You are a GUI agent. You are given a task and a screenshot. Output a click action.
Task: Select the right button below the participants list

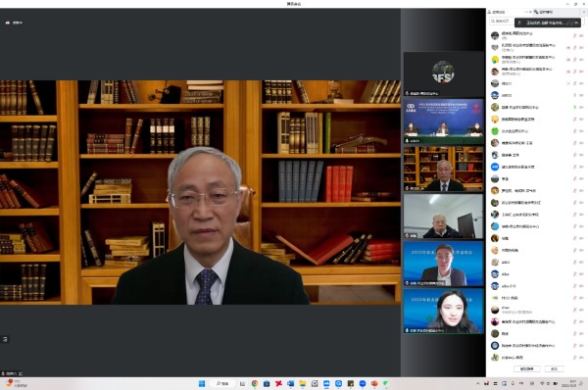tap(554, 369)
